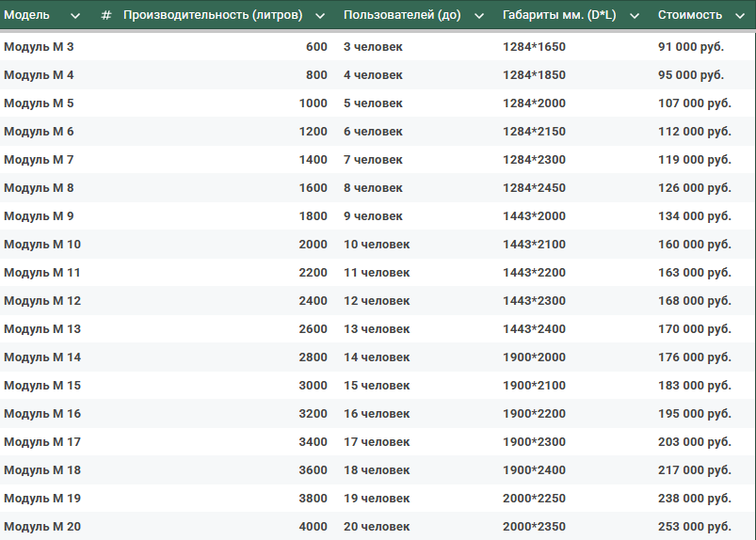Select the 3600 litres capacity cell

coord(313,470)
